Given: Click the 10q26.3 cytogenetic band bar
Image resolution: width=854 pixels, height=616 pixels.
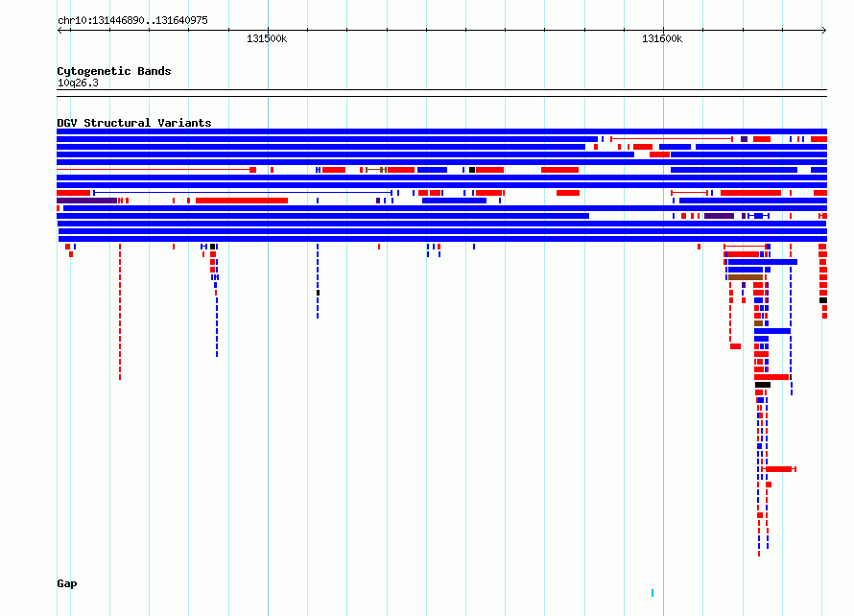Looking at the screenshot, I should (x=441, y=93).
